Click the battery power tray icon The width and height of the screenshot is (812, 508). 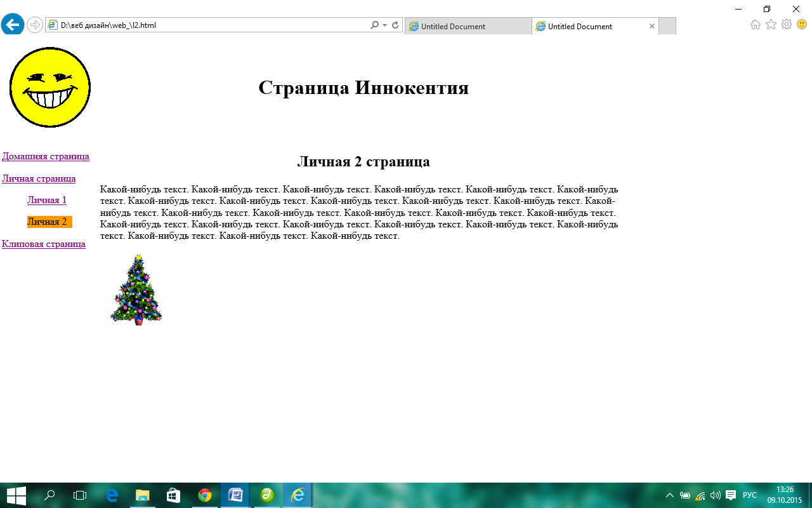click(x=685, y=495)
